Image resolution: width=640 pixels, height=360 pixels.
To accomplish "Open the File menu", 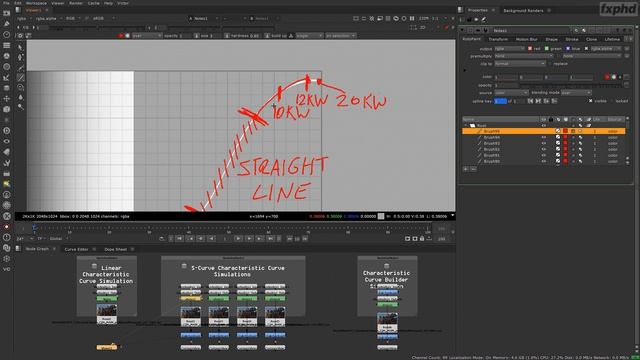I will coord(6,3).
